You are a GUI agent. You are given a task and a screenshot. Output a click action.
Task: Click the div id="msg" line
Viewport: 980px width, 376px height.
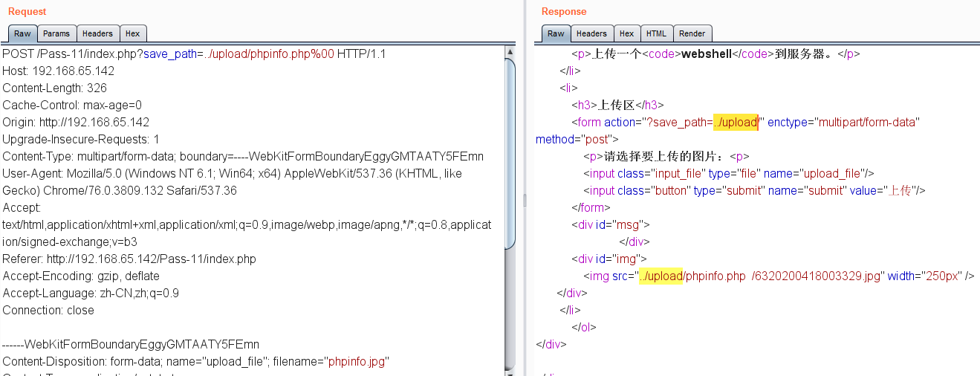[x=611, y=225]
